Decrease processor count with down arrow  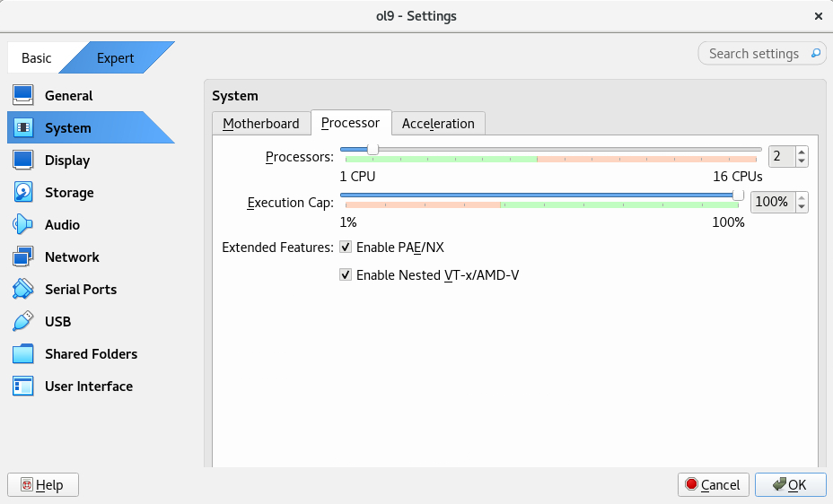click(x=802, y=161)
